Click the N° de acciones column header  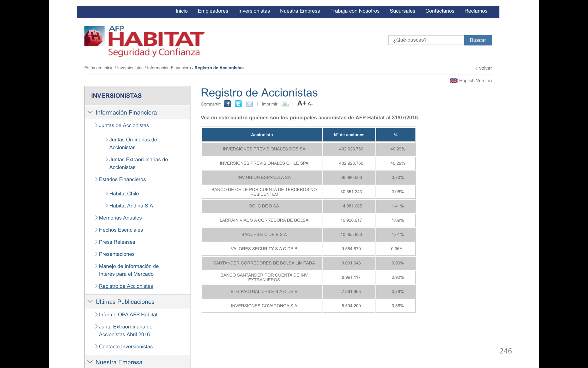349,135
